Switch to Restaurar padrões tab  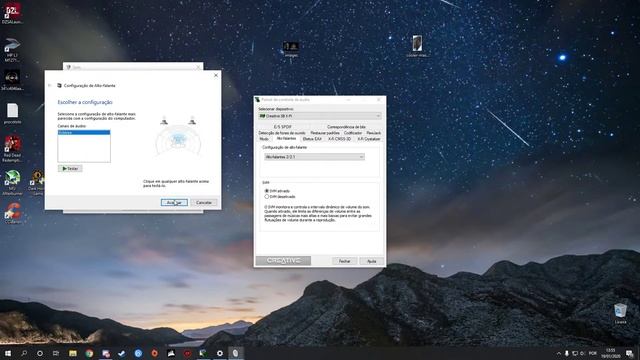(324, 133)
